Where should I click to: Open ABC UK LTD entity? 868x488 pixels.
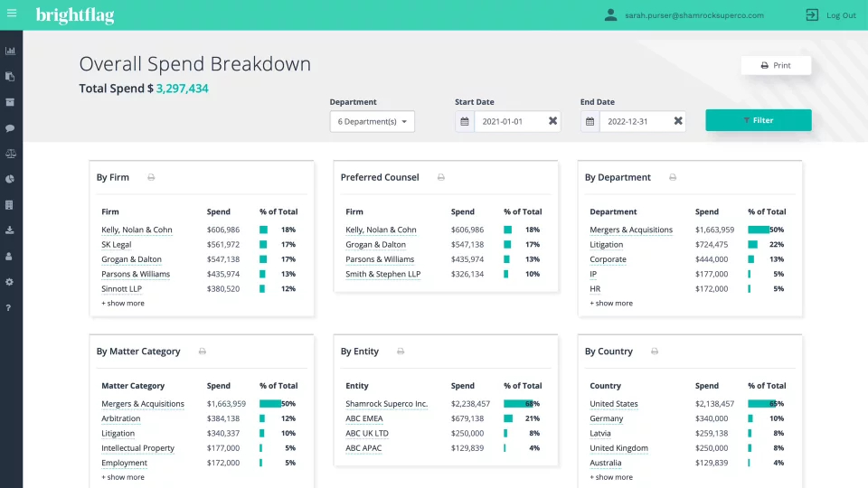[367, 433]
